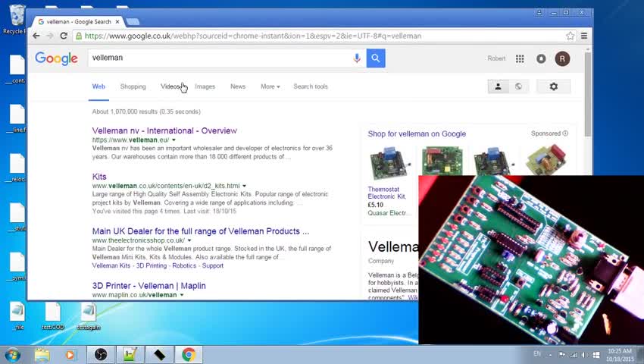
Task: Open the 'Thermostat Electronic Kit' listing
Action: (x=387, y=193)
